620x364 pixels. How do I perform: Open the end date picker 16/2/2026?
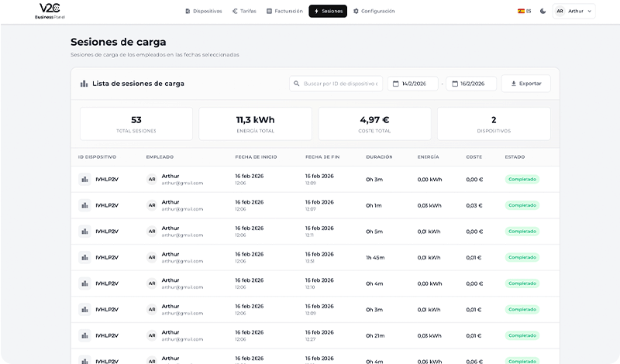click(x=471, y=84)
